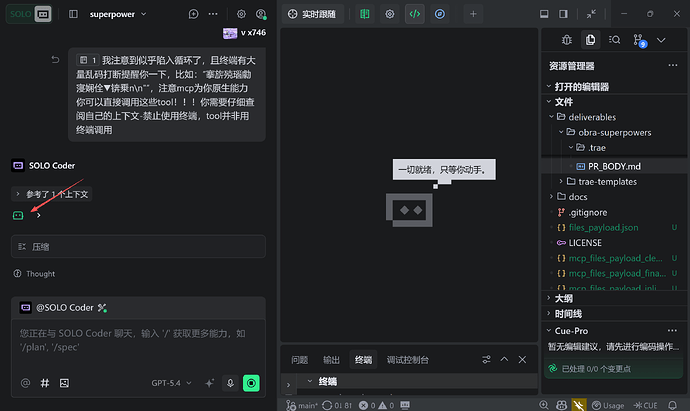Open source control with badge 9

pyautogui.click(x=639, y=40)
